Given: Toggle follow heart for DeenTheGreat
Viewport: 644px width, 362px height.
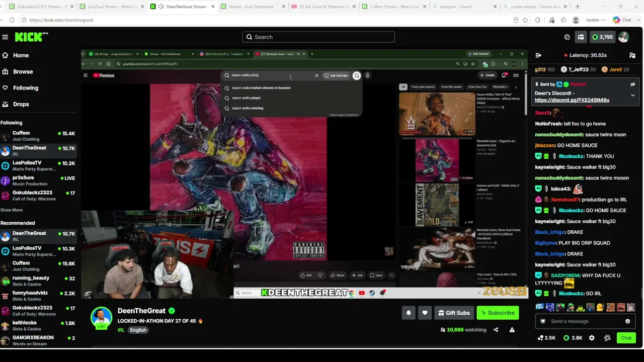Looking at the screenshot, I should pyautogui.click(x=425, y=313).
